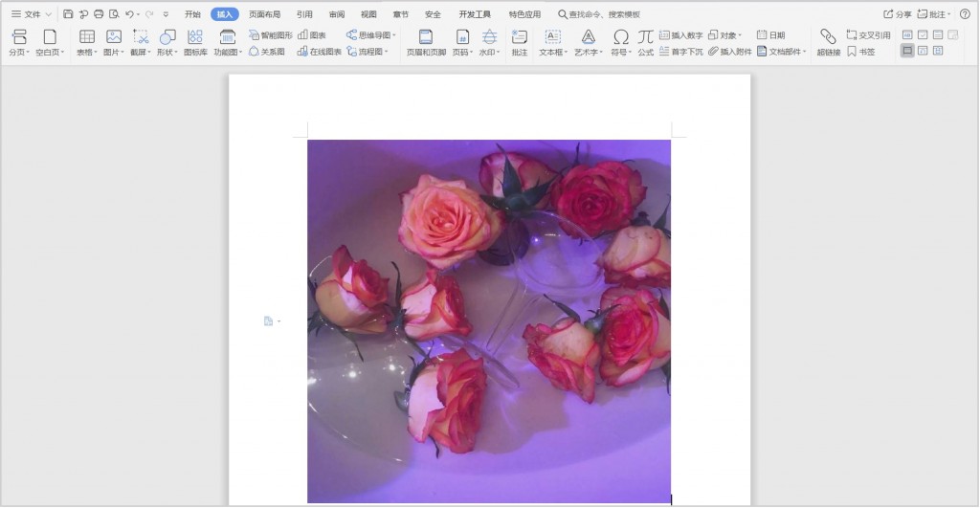
Task: Click the text field form control icon
Action: pyautogui.click(x=907, y=35)
